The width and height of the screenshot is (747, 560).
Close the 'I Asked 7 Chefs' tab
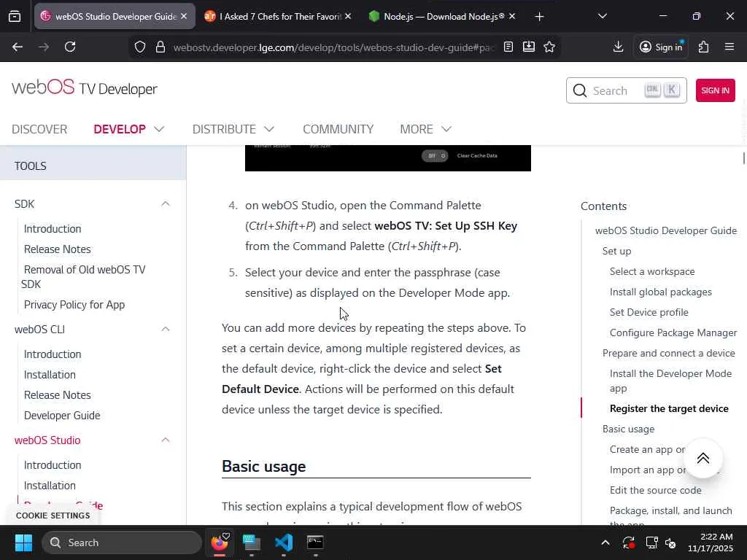click(x=348, y=16)
